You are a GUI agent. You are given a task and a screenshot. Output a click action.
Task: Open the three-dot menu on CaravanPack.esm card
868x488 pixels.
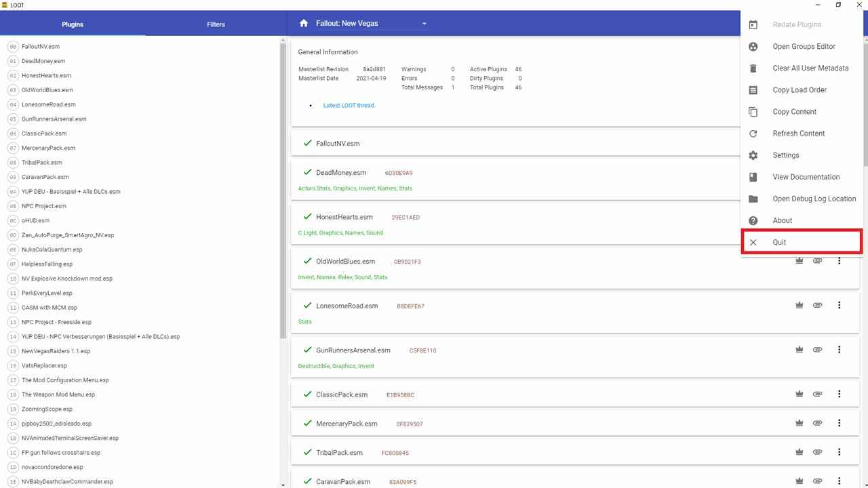point(839,481)
